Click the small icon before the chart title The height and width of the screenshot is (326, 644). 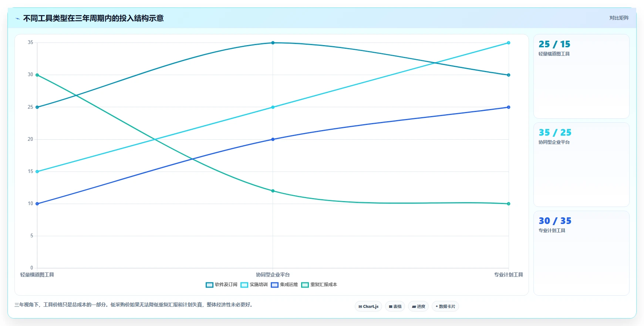(17, 18)
